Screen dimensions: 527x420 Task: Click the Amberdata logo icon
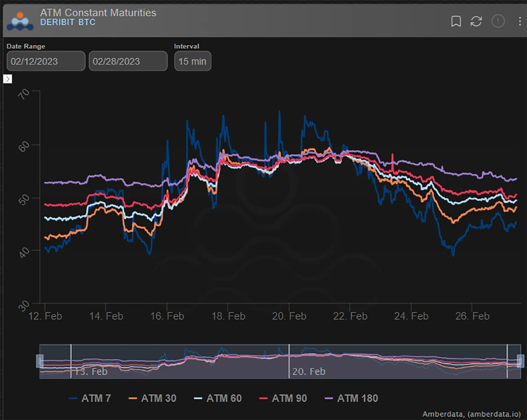pyautogui.click(x=20, y=21)
